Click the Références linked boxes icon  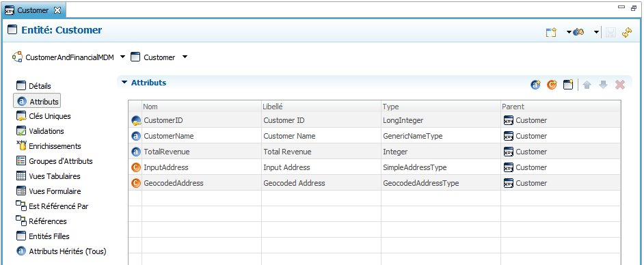(21, 221)
